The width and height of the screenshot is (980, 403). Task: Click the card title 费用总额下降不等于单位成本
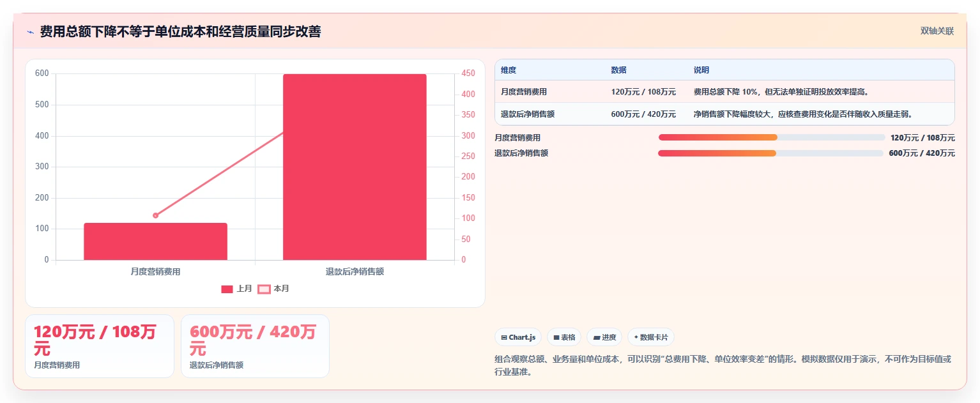click(180, 31)
